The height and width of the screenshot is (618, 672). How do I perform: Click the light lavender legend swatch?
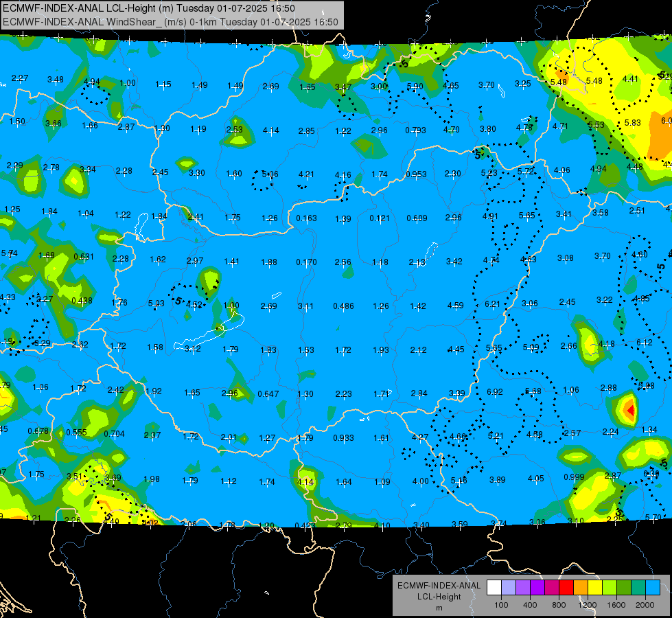point(508,587)
